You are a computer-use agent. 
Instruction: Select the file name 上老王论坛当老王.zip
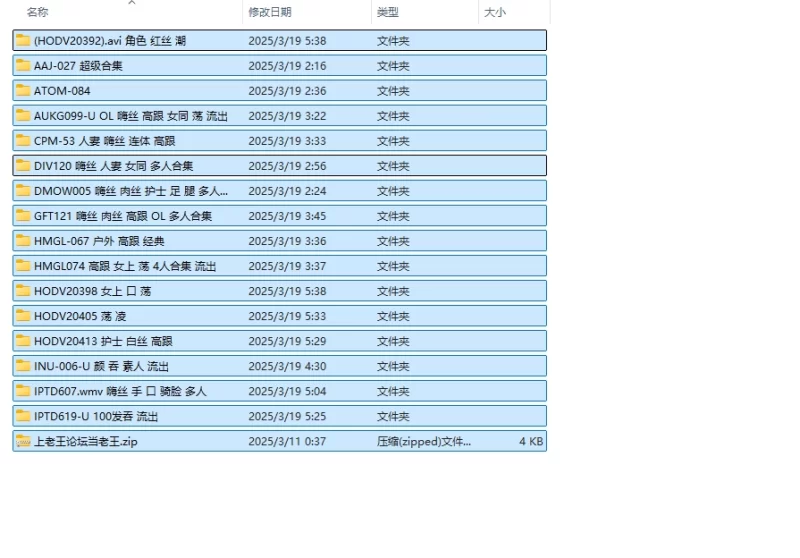[x=86, y=442]
